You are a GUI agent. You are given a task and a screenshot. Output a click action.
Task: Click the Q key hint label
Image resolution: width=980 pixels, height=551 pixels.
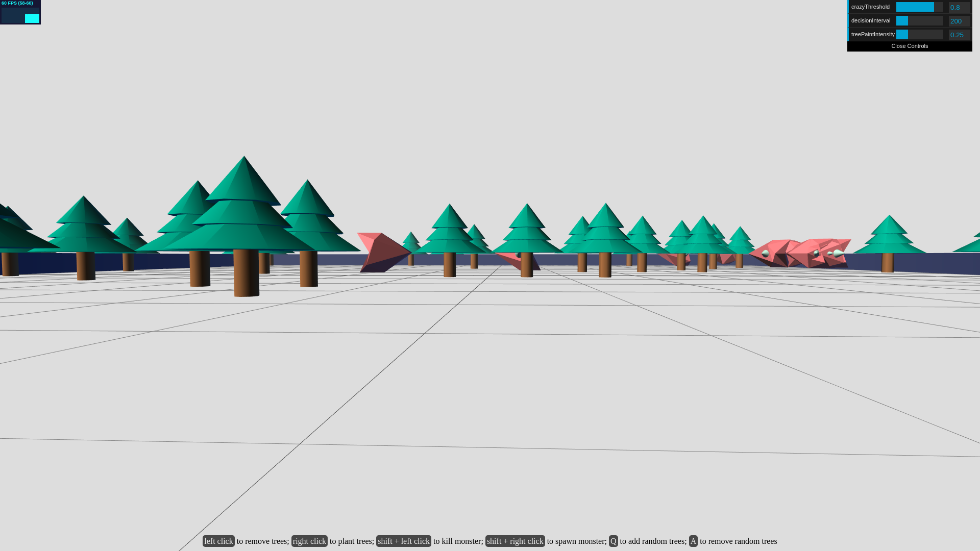[613, 541]
